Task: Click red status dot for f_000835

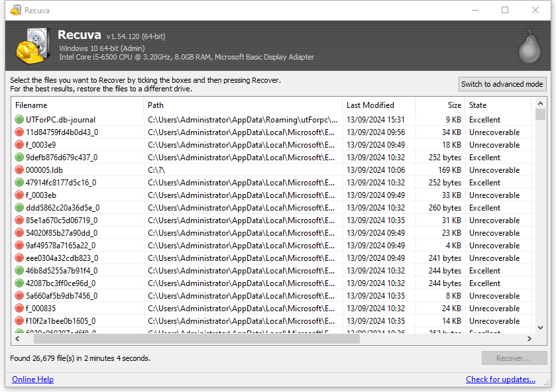Action: (x=19, y=309)
